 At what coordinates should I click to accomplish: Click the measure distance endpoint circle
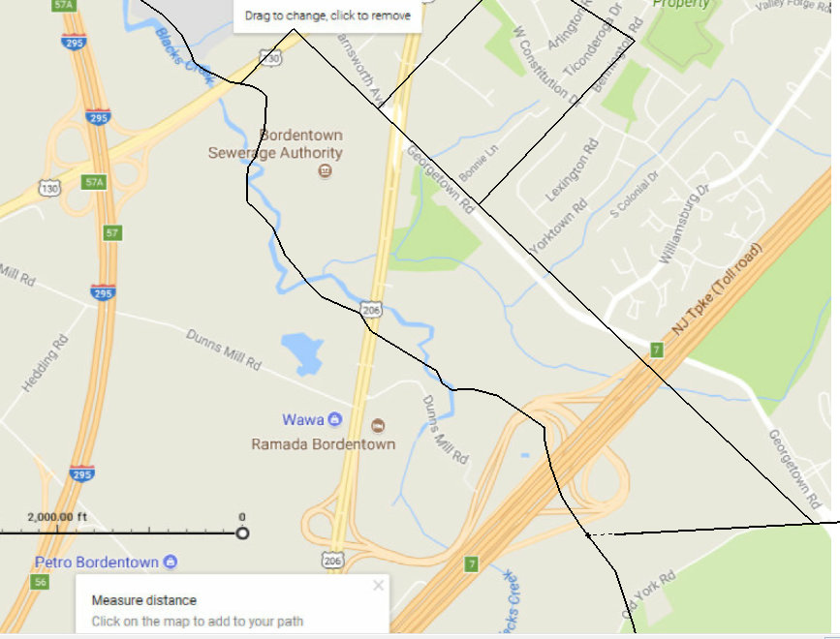242,533
